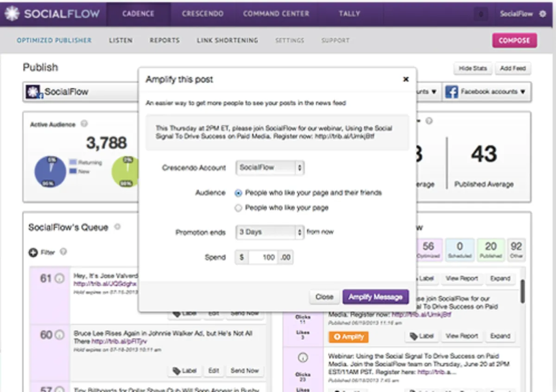Click Edit on the Bruce Lee queue item

[x=213, y=371]
